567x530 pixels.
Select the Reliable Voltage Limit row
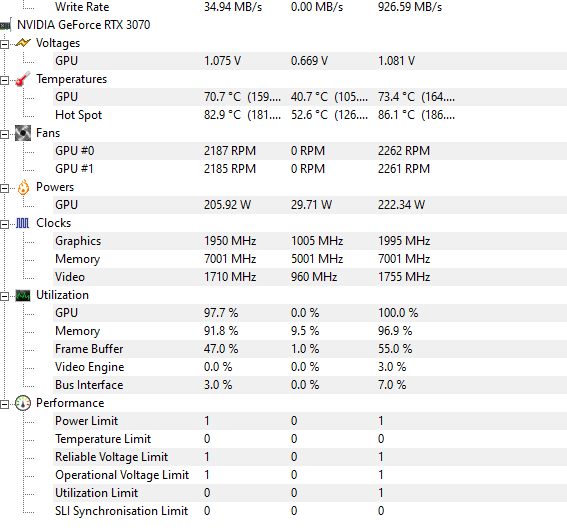[310, 457]
